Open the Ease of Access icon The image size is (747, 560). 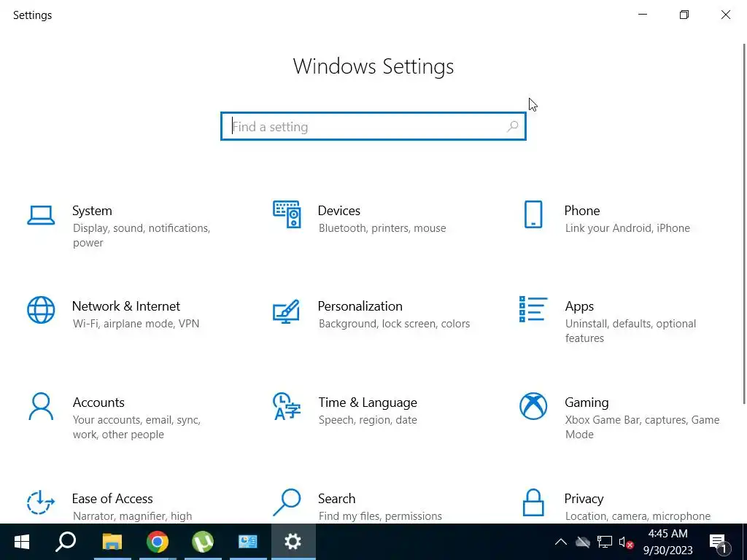[x=41, y=502]
